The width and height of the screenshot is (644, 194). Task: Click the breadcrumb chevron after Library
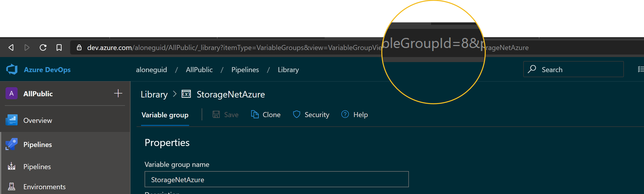(x=175, y=94)
